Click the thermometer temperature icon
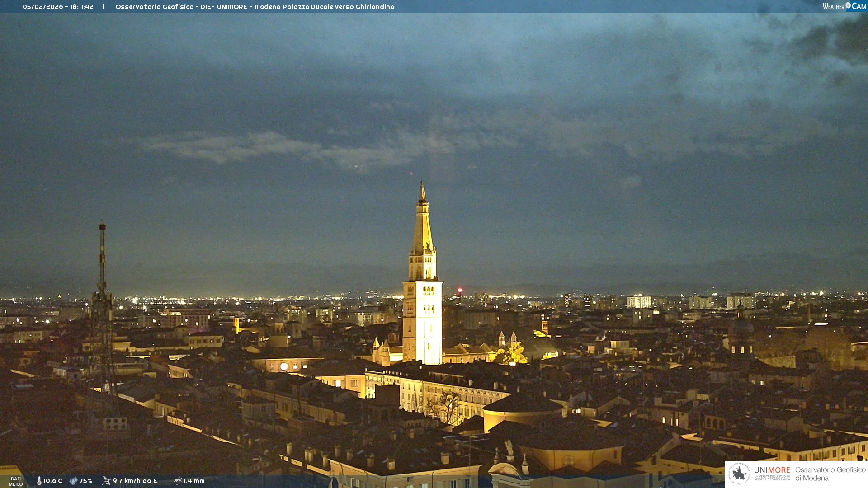 39,481
